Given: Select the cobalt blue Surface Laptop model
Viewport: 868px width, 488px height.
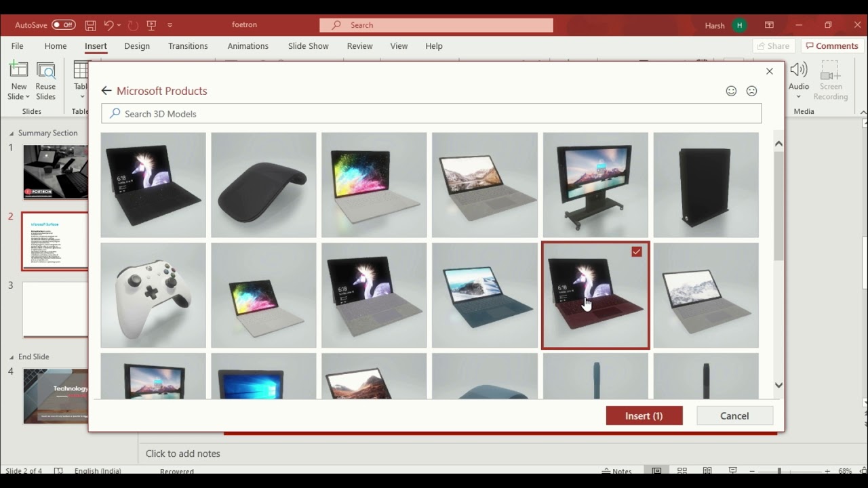Looking at the screenshot, I should click(485, 296).
